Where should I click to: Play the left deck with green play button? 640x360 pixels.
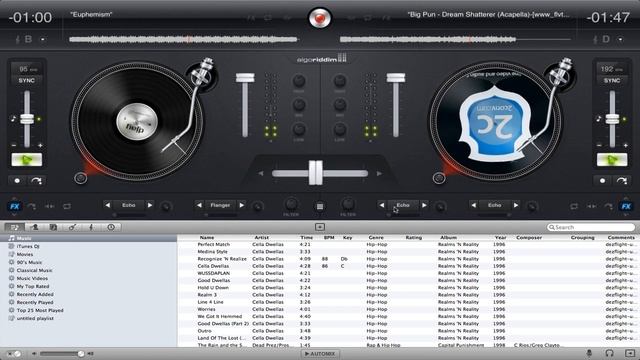click(27, 160)
